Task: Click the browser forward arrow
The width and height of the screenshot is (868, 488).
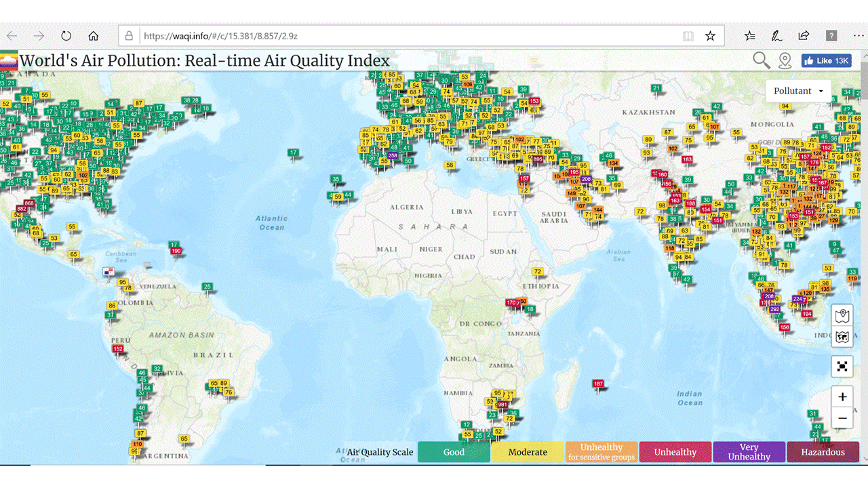Action: (39, 36)
